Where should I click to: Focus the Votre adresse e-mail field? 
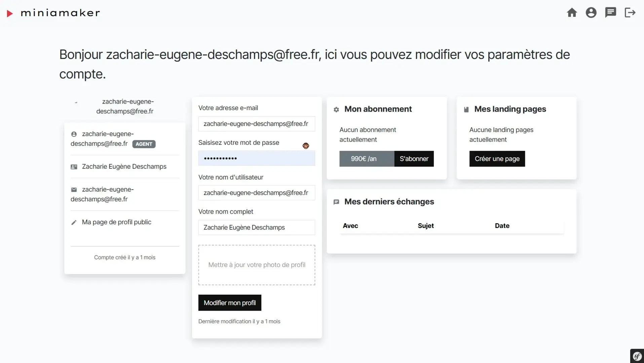pyautogui.click(x=257, y=124)
